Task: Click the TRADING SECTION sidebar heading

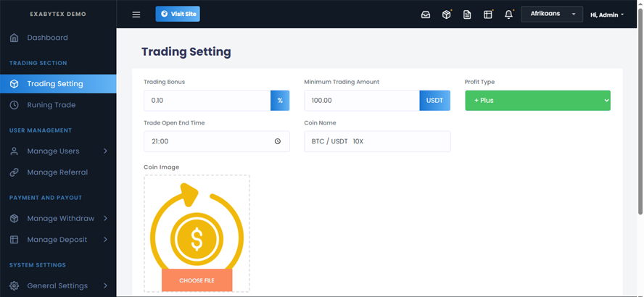Action: [38, 63]
